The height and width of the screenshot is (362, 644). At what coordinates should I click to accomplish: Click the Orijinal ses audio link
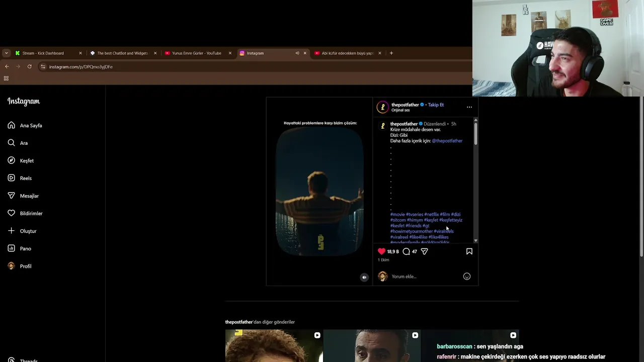click(400, 110)
